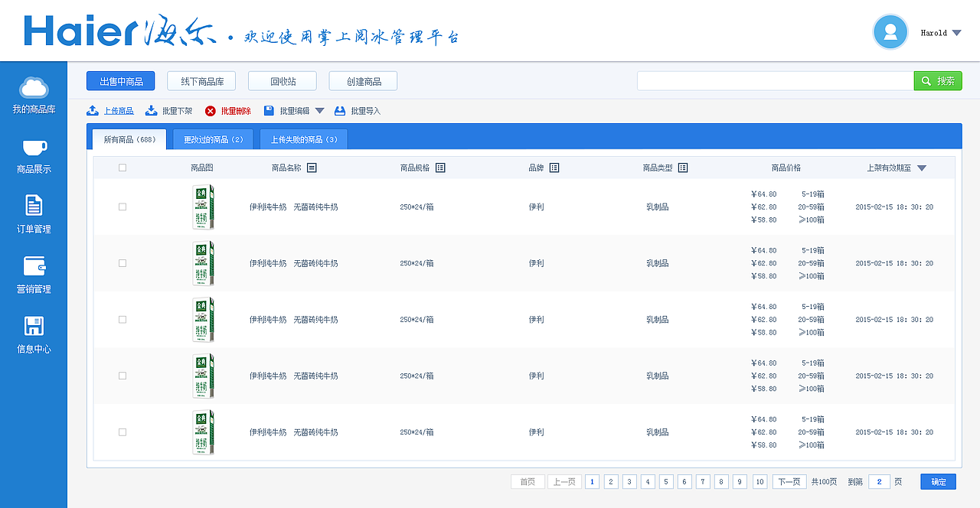Select the 线下商品库 button
The image size is (980, 508).
point(201,81)
